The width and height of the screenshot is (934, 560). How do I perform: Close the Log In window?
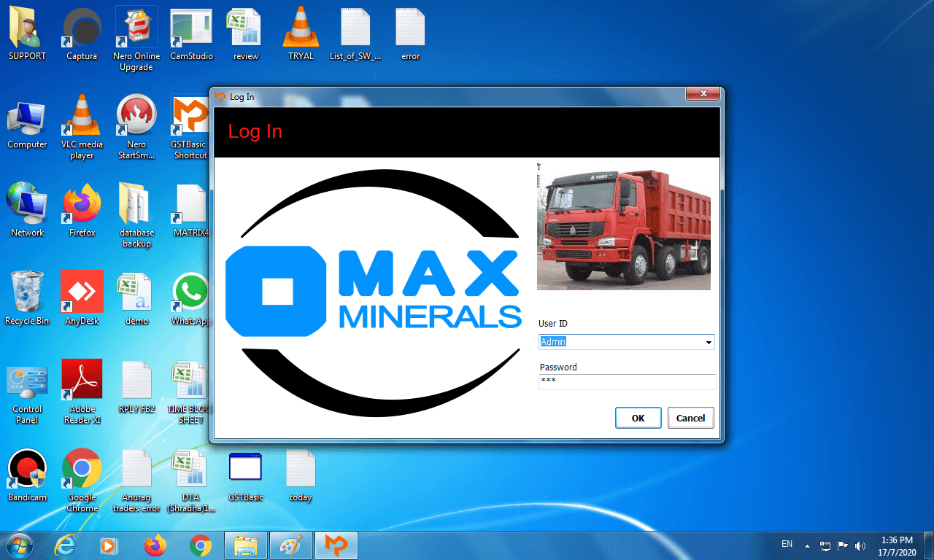pyautogui.click(x=703, y=93)
